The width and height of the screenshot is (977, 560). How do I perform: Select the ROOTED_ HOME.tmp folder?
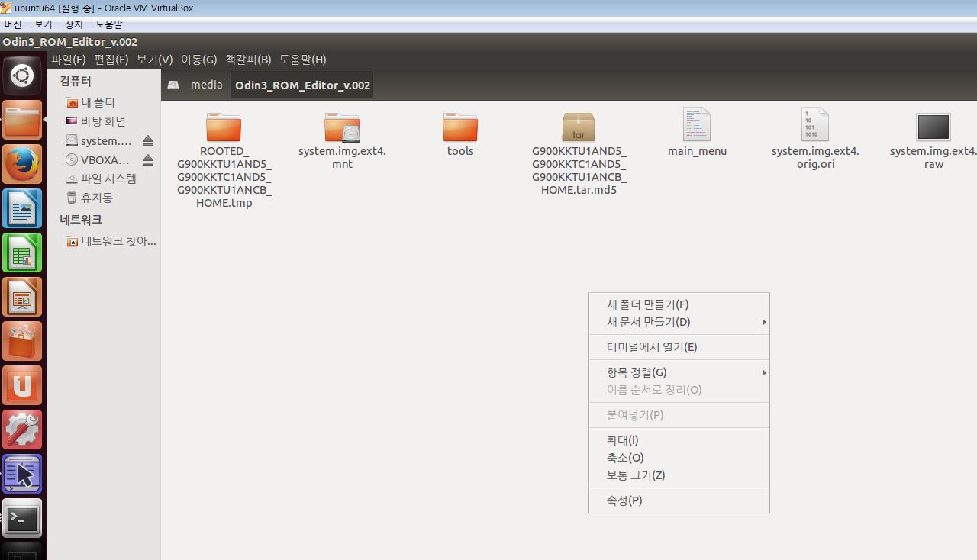point(224,127)
